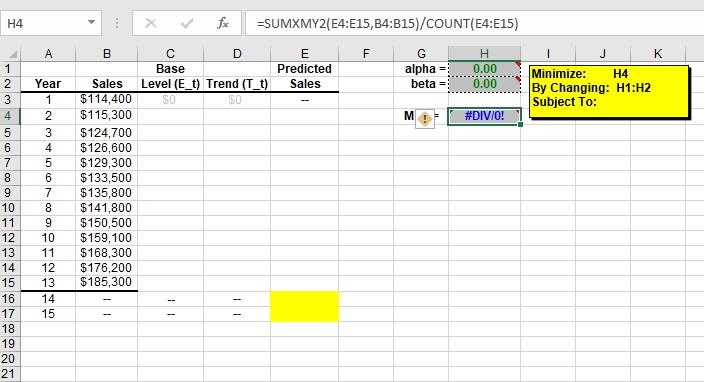Select the $124,700 sales cell
Screen dimensions: 706x382
107,133
